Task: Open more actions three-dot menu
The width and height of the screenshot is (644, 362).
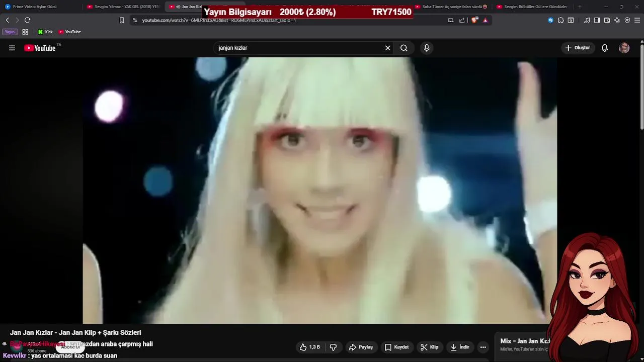Action: pyautogui.click(x=483, y=347)
